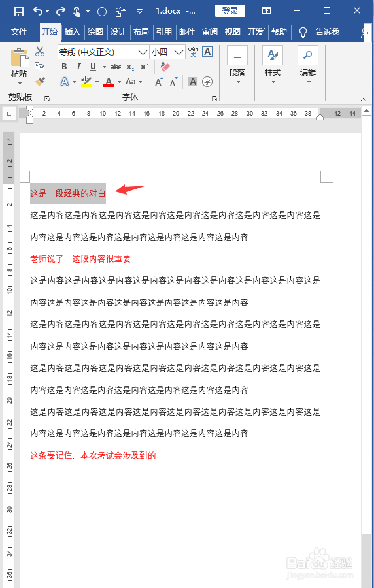Increase font size with A up
The width and height of the screenshot is (374, 588).
159,82
